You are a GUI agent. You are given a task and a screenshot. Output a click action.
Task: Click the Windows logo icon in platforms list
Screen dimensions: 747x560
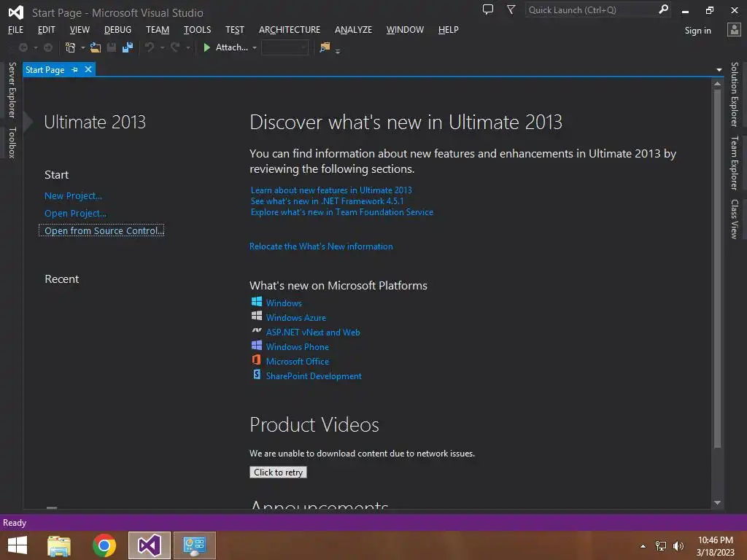pos(257,302)
